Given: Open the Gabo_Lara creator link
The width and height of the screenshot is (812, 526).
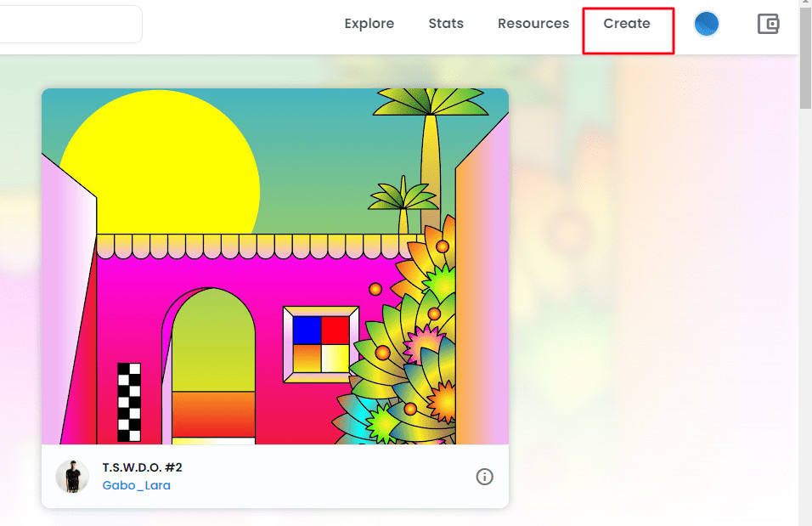Looking at the screenshot, I should point(137,485).
